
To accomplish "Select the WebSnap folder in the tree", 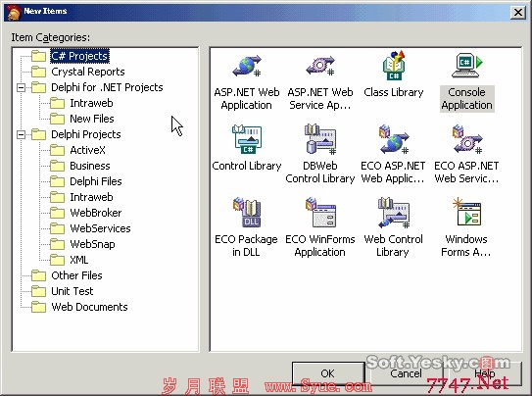I will 92,244.
